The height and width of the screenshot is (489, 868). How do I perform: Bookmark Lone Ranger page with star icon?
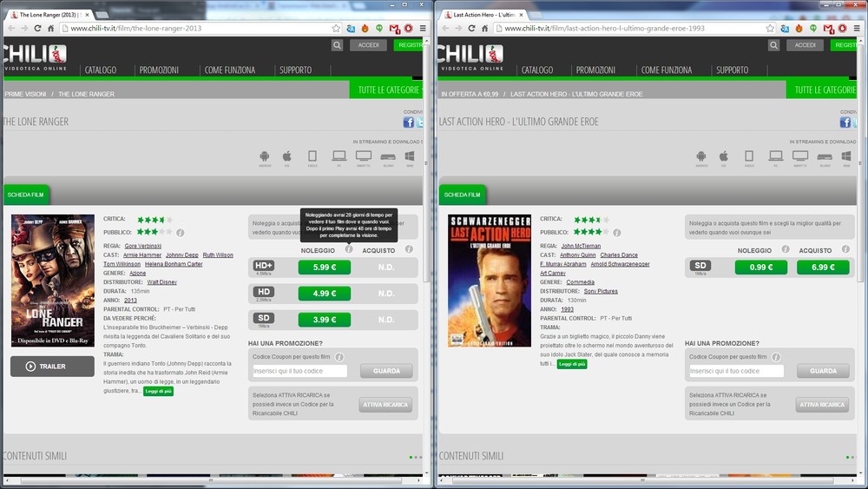pos(336,29)
